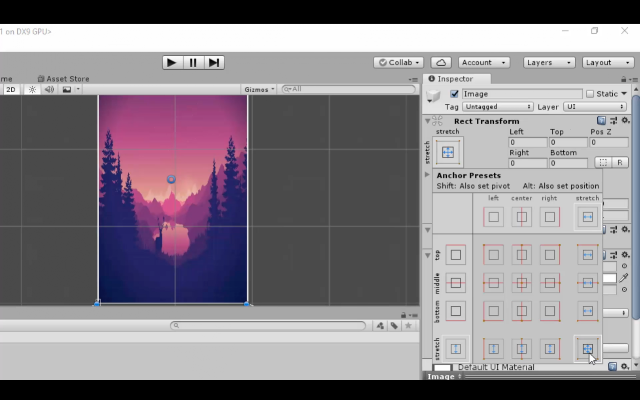Open the Collab dropdown
The height and width of the screenshot is (400, 640).
[398, 62]
